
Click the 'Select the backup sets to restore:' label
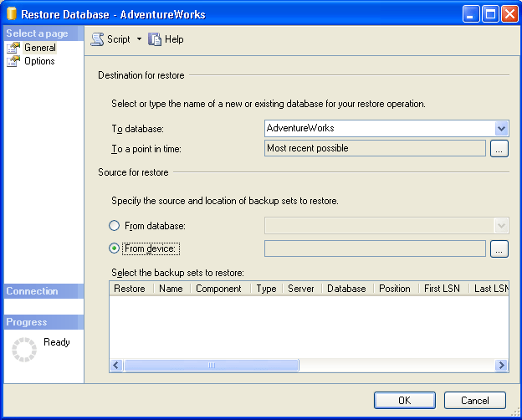pos(178,273)
